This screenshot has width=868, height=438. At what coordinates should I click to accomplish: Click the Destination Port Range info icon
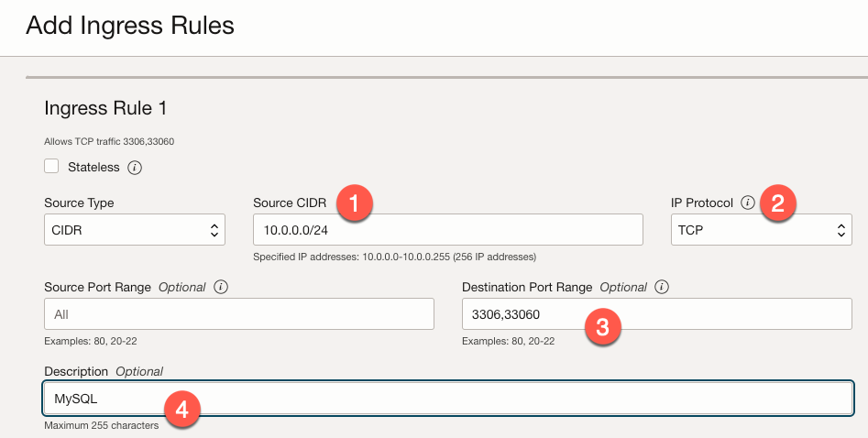click(662, 287)
